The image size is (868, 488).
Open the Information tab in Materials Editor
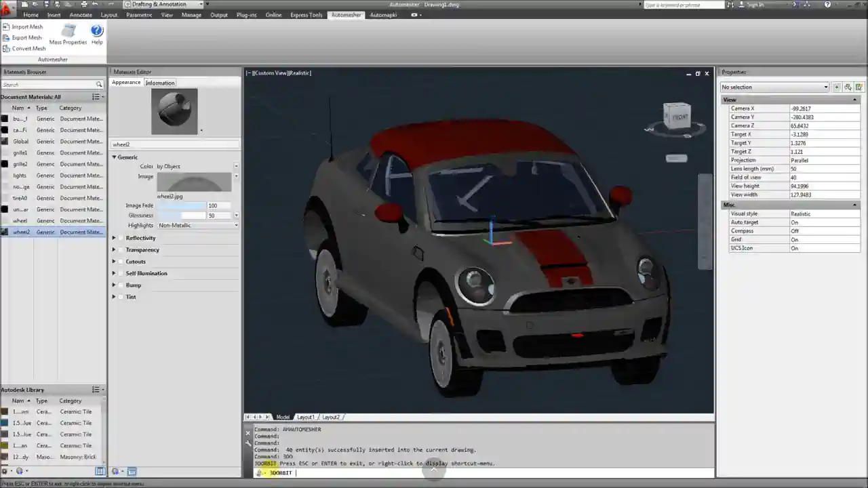pos(160,82)
